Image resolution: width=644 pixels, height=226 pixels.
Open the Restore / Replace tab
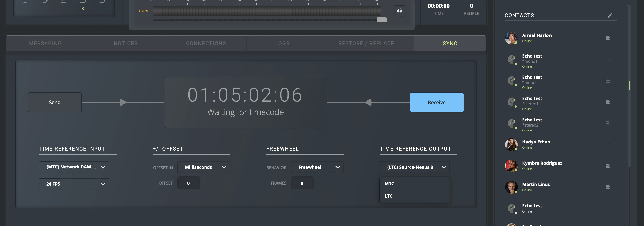pyautogui.click(x=366, y=43)
